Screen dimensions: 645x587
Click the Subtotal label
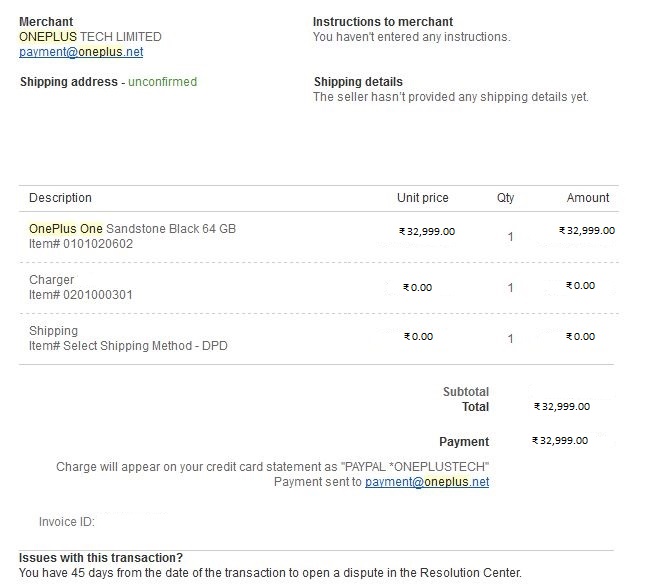(466, 392)
